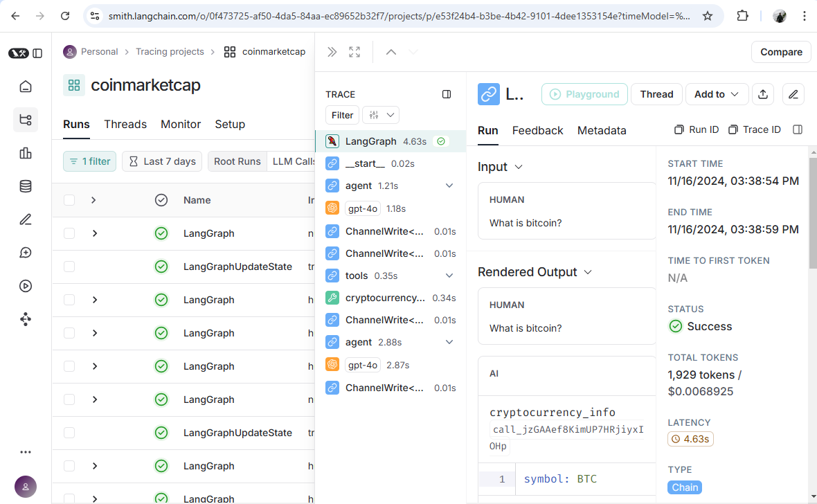The height and width of the screenshot is (504, 817).
Task: Reload the browser page
Action: 65,16
